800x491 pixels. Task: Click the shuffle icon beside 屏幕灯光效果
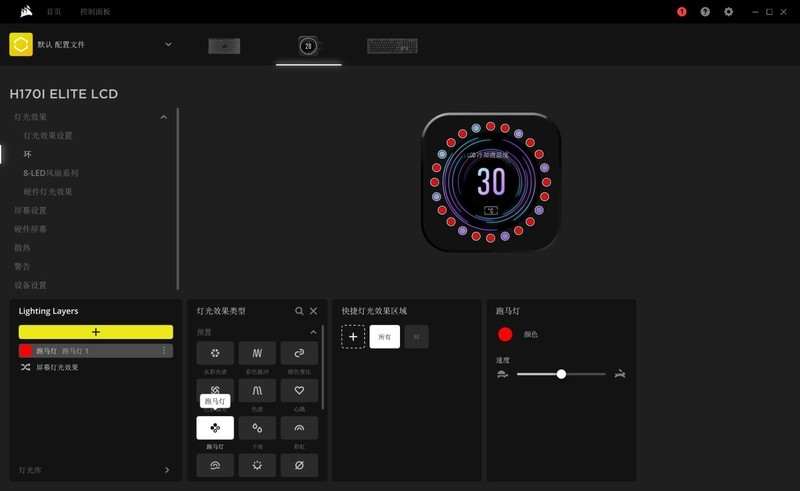(26, 367)
